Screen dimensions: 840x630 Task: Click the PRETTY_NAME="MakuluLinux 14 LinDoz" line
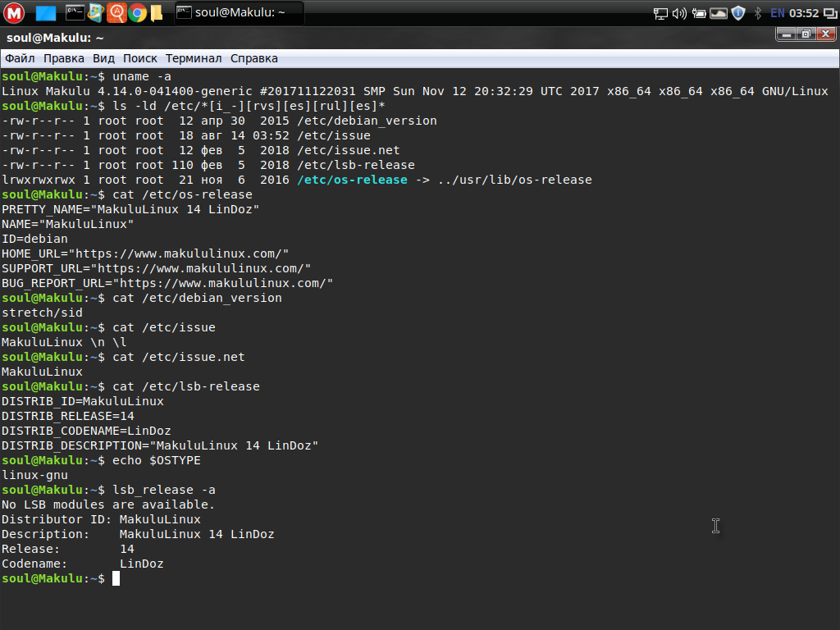(x=130, y=209)
